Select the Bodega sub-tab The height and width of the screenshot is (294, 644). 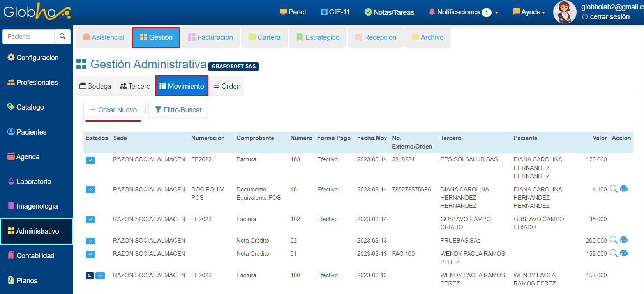tap(95, 86)
